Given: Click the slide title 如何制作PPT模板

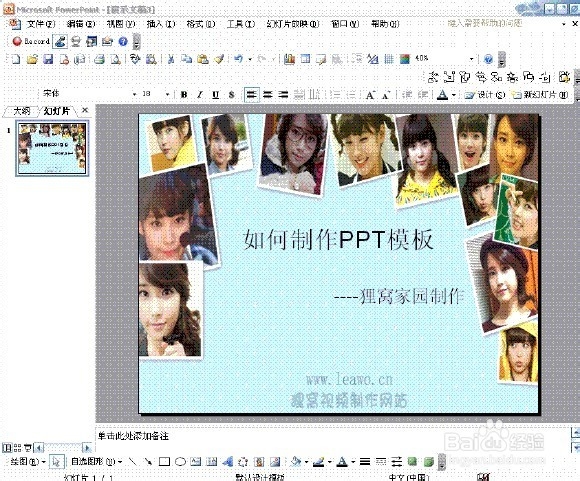Looking at the screenshot, I should [338, 239].
